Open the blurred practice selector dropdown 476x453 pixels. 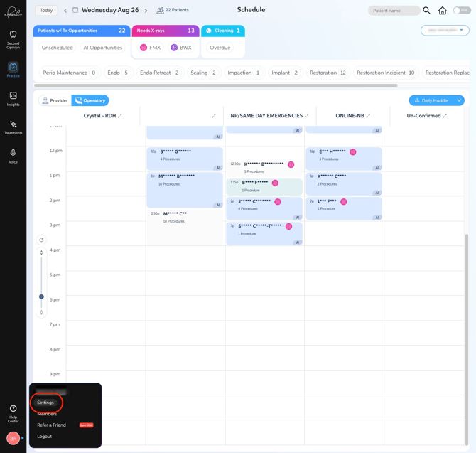click(445, 31)
